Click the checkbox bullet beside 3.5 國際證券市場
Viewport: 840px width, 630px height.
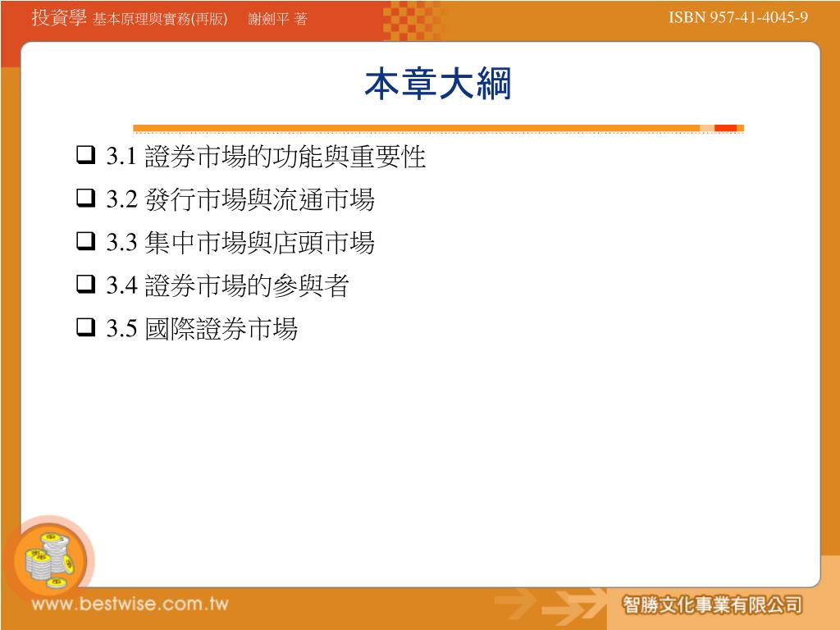pyautogui.click(x=85, y=326)
